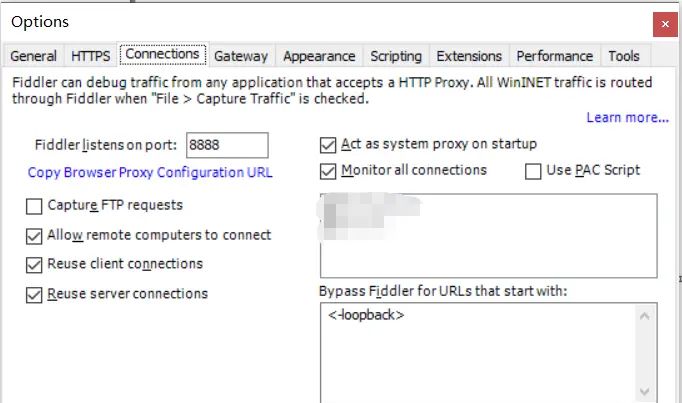Enable the Use PAC Script checkbox
Screen dimensions: 682x403
pos(534,171)
